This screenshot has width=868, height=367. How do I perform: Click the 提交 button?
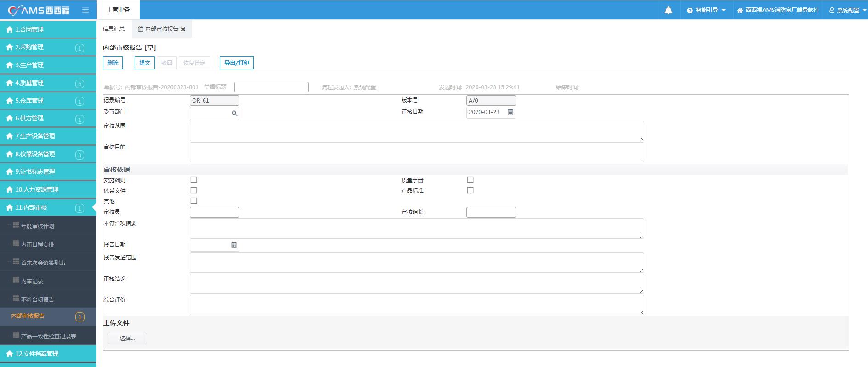(x=145, y=63)
